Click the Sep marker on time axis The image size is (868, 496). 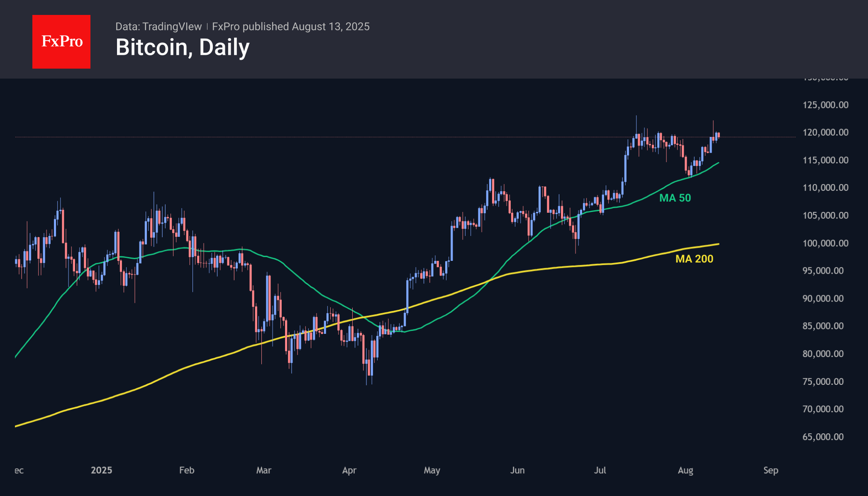click(770, 470)
